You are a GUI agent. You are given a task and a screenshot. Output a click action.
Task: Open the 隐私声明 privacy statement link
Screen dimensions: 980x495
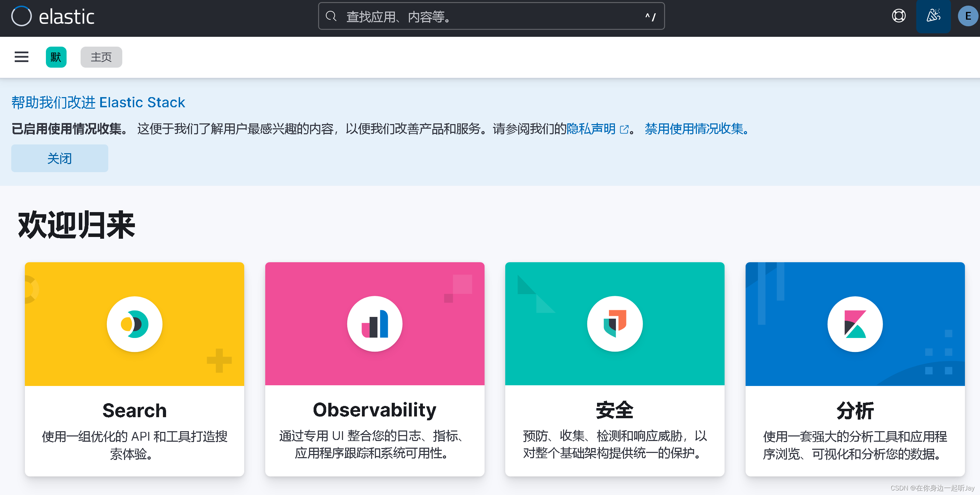click(591, 129)
